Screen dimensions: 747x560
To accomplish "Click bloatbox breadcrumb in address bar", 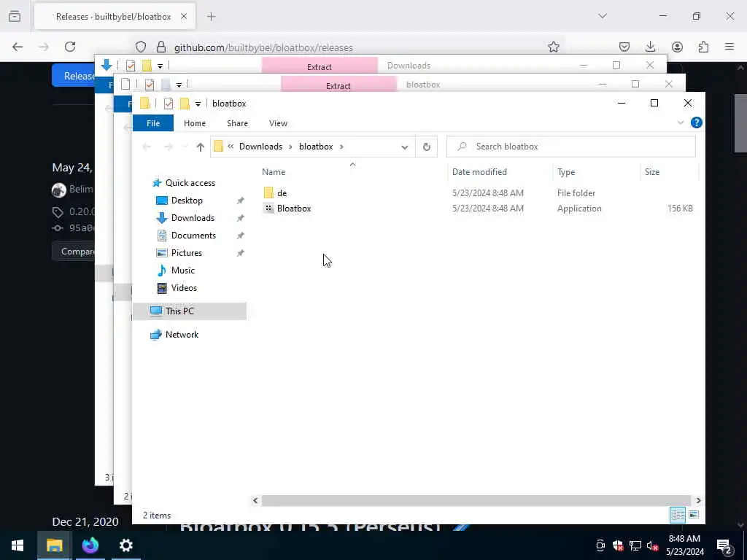I will [316, 147].
